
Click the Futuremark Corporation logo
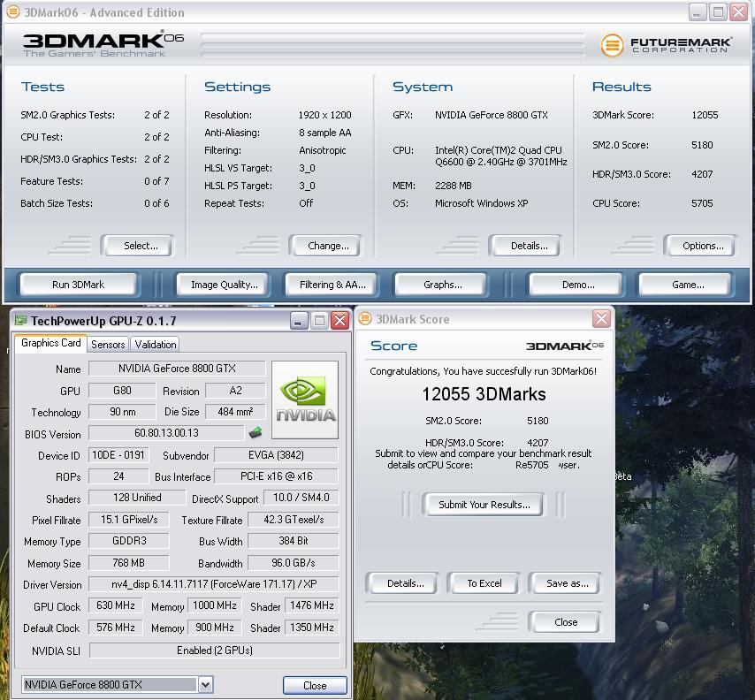point(667,45)
